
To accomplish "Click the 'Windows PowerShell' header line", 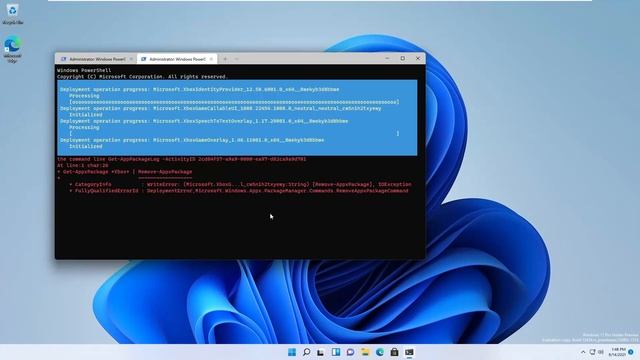I will [84, 70].
